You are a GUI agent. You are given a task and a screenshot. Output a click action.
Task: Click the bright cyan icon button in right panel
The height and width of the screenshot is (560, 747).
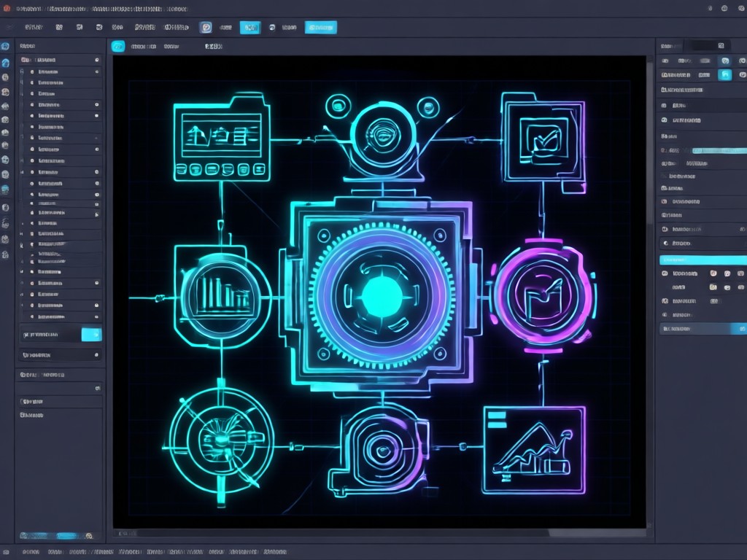pyautogui.click(x=724, y=75)
